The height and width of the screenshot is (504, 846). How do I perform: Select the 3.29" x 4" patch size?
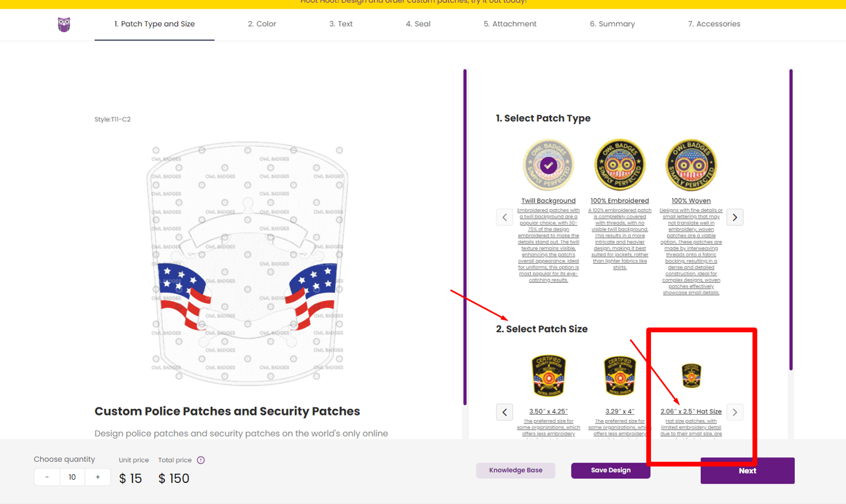619,376
